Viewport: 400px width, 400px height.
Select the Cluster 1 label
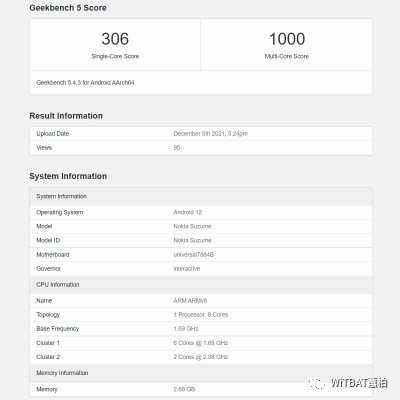48,343
